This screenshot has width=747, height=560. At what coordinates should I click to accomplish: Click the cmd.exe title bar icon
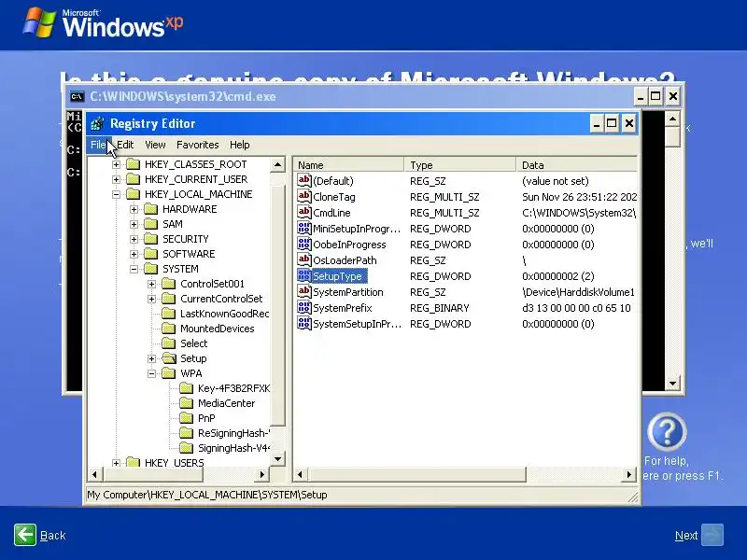(x=77, y=97)
